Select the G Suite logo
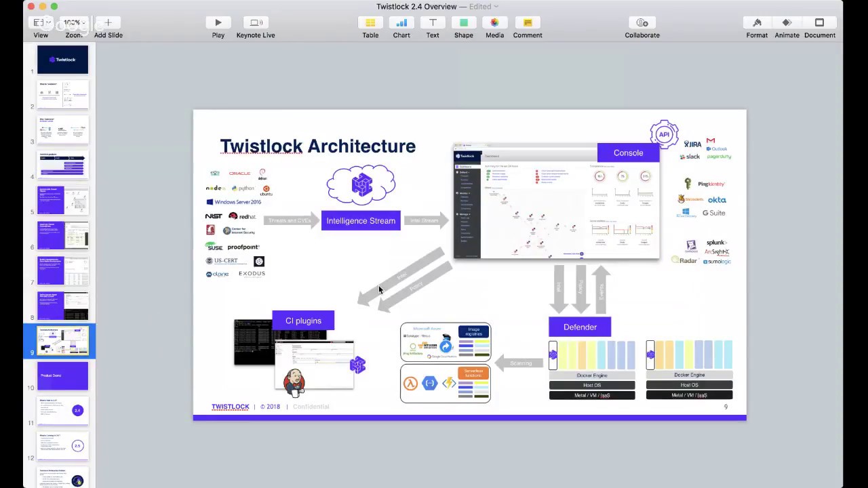This screenshot has width=868, height=488. click(x=713, y=213)
